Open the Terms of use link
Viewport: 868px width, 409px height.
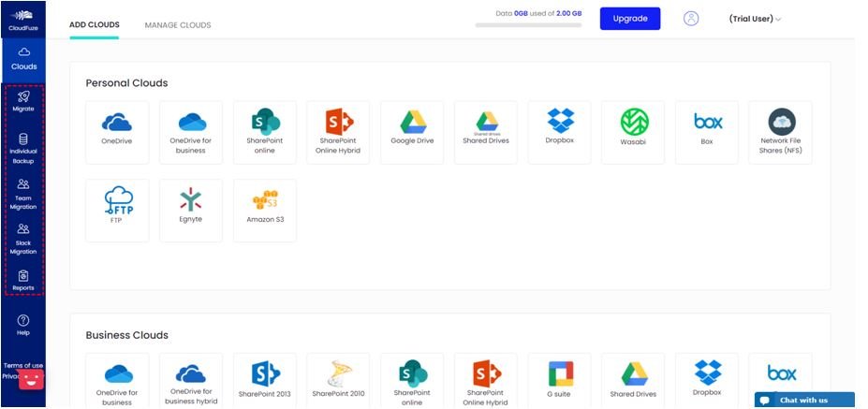click(x=23, y=365)
